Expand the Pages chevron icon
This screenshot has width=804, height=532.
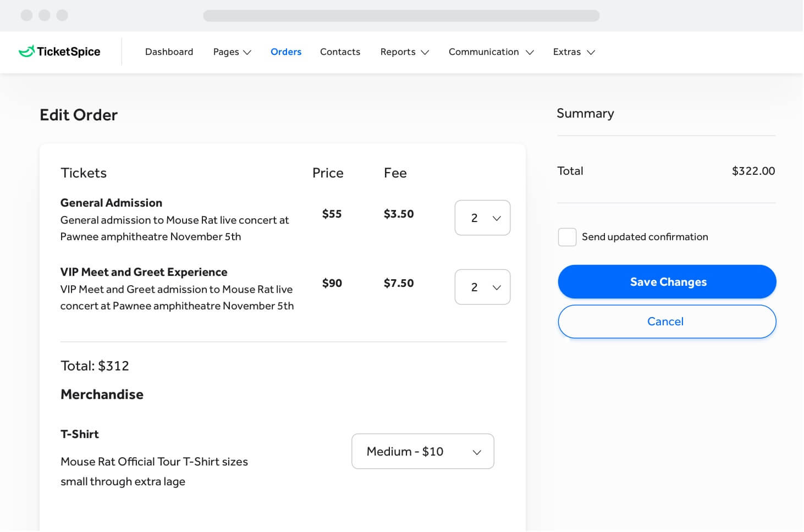(x=248, y=52)
